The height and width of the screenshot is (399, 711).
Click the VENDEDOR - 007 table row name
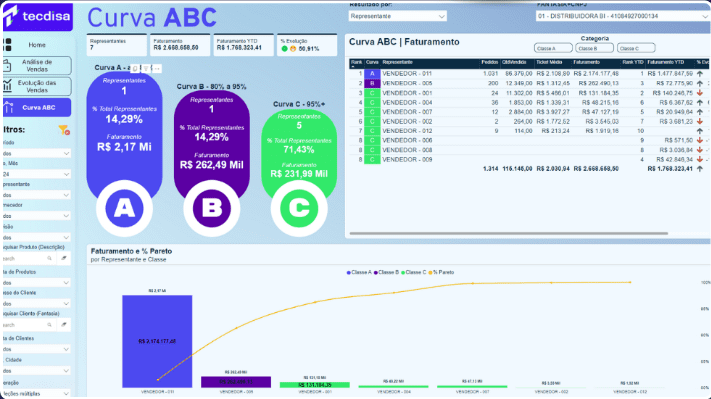(x=407, y=112)
